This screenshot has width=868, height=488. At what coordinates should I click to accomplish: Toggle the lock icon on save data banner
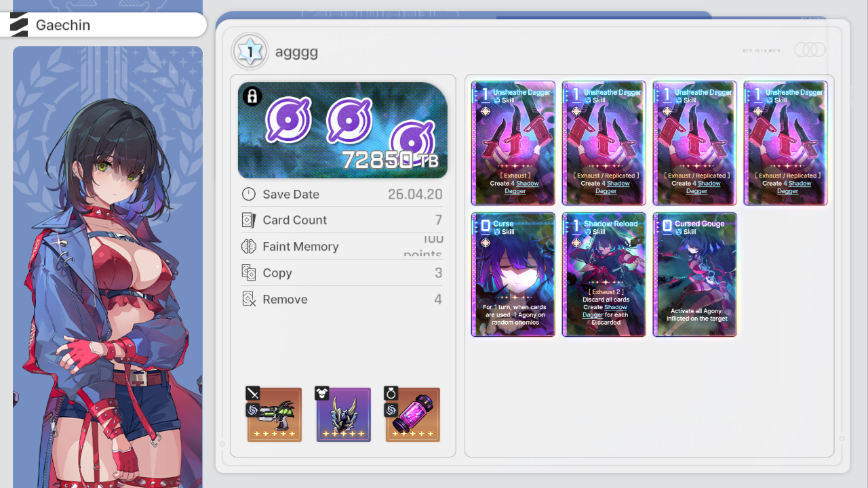point(252,96)
